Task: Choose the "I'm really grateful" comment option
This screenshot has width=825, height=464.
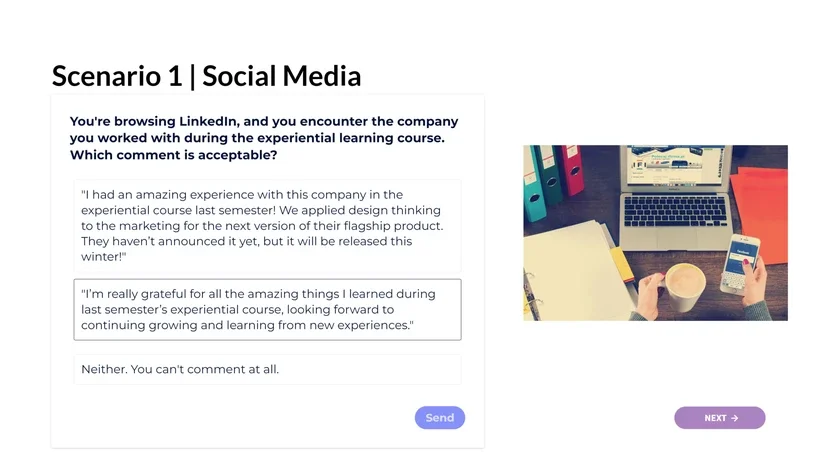Action: pyautogui.click(x=267, y=310)
